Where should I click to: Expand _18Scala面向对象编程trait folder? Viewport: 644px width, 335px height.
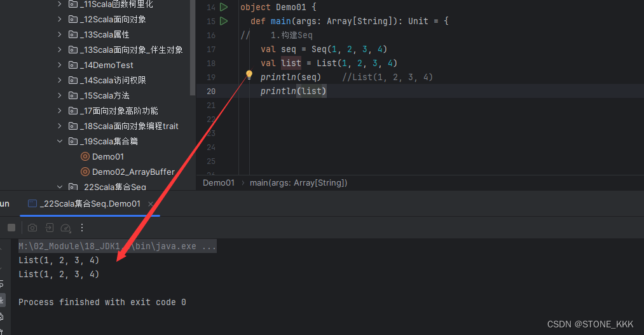tap(60, 126)
